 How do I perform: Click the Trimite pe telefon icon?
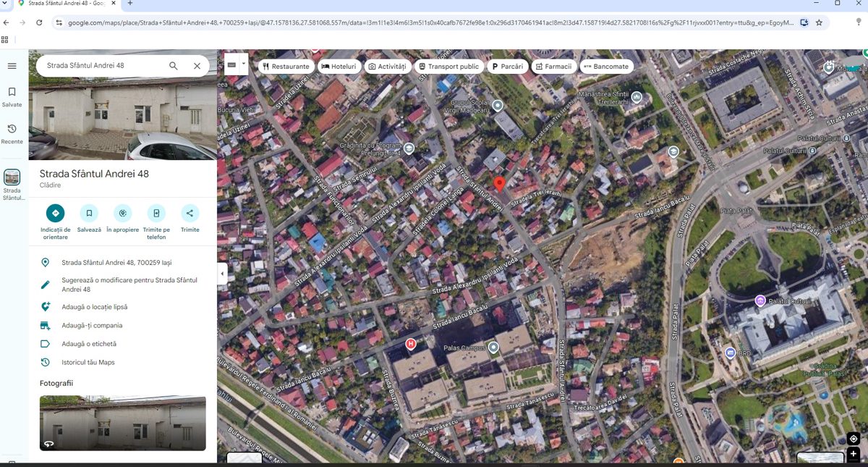[156, 213]
